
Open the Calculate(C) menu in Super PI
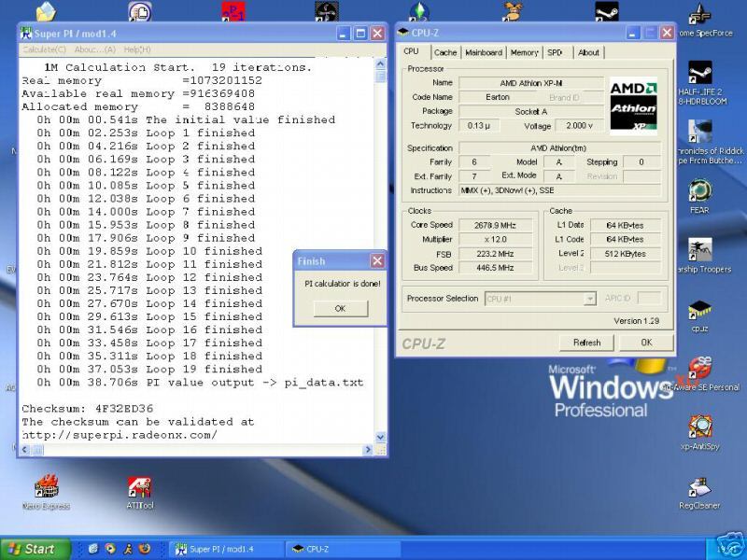click(x=44, y=49)
